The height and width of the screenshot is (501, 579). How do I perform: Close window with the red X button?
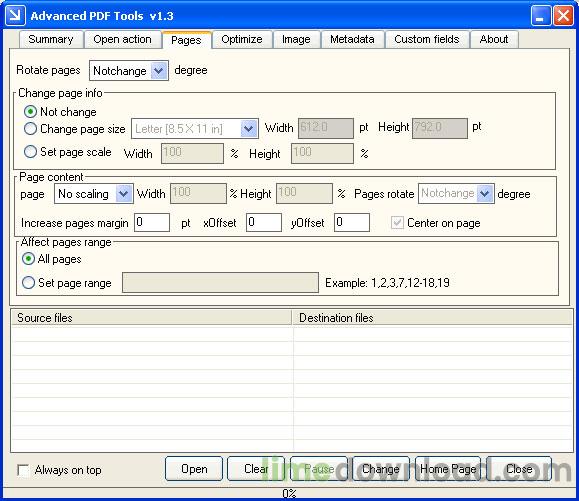563,16
